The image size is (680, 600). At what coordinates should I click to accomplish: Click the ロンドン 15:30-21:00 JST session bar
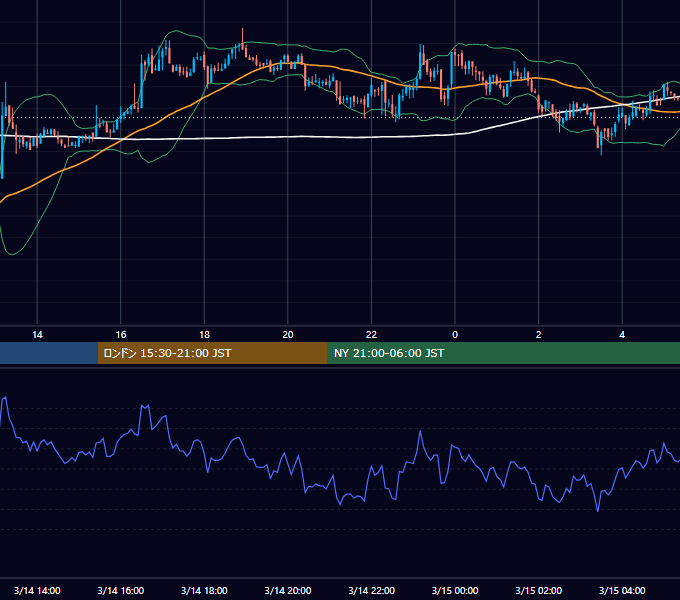coord(212,353)
